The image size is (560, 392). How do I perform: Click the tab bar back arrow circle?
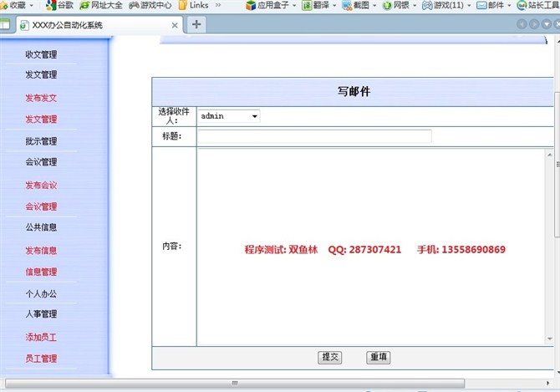point(522,24)
